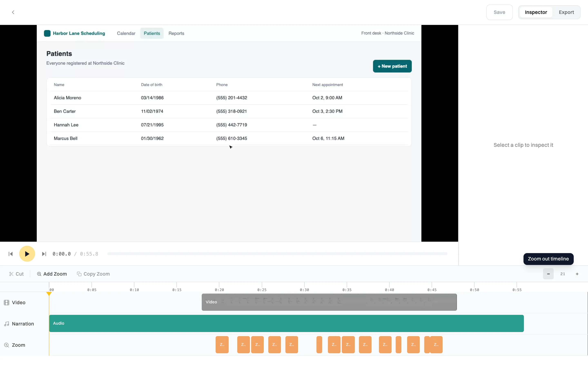The width and height of the screenshot is (588, 368).
Task: Click the Zoom track label
Action: [18, 345]
